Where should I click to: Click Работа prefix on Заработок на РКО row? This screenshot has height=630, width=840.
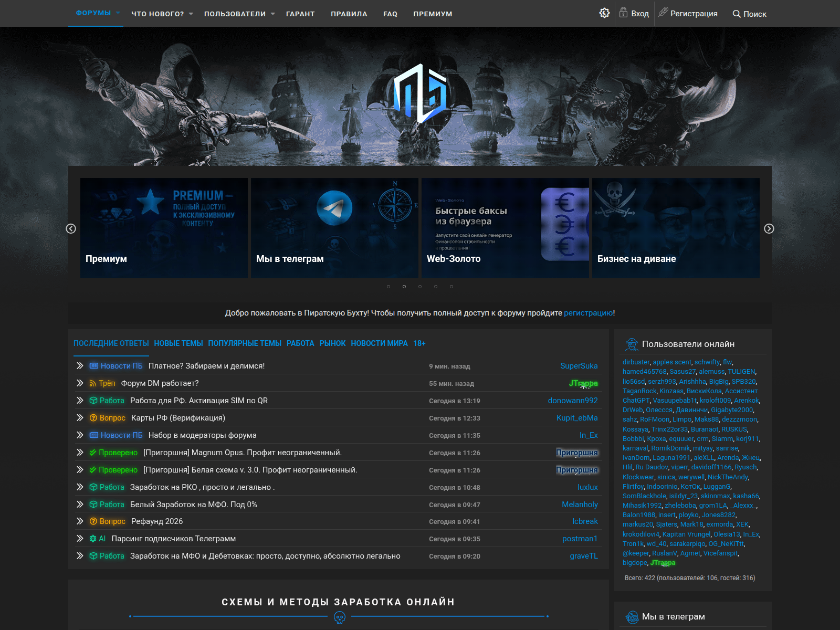107,487
